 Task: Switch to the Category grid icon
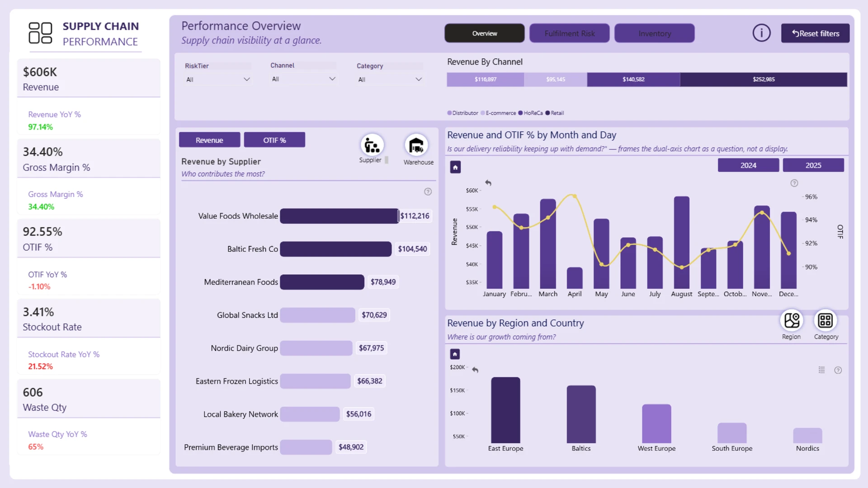[826, 320]
